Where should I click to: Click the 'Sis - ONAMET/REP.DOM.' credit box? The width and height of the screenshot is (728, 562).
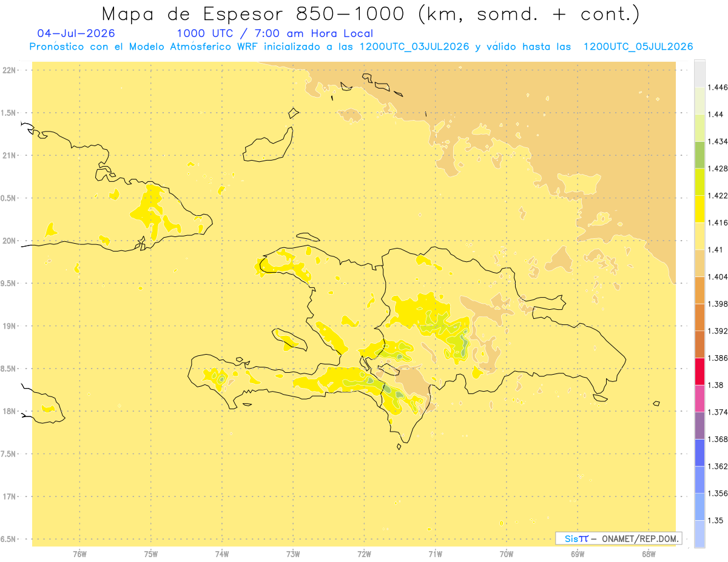(x=618, y=538)
